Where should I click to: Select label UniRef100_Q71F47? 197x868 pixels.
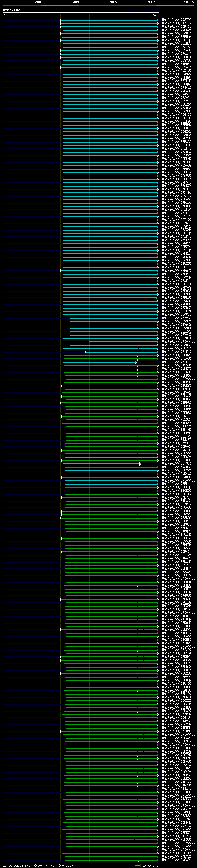click(x=176, y=352)
